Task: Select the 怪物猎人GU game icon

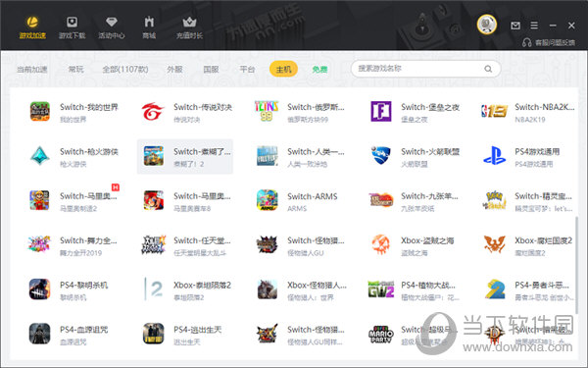Action: click(x=267, y=244)
